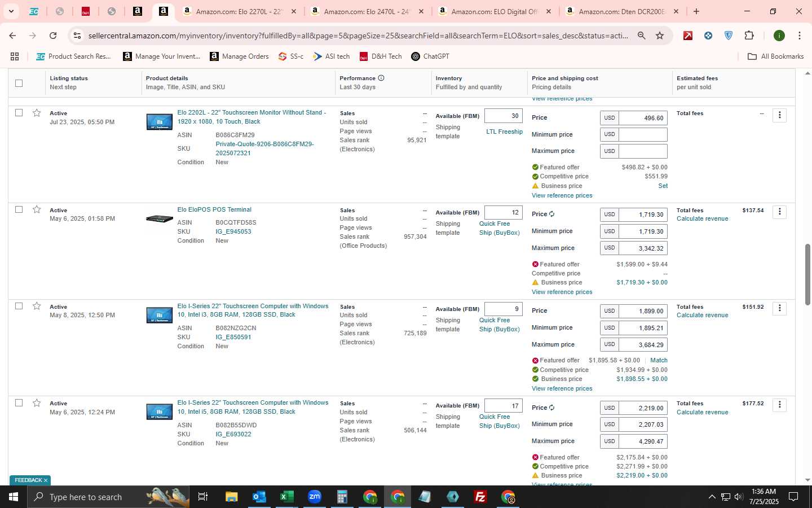
Task: Open Excel from the taskbar
Action: coord(286,497)
